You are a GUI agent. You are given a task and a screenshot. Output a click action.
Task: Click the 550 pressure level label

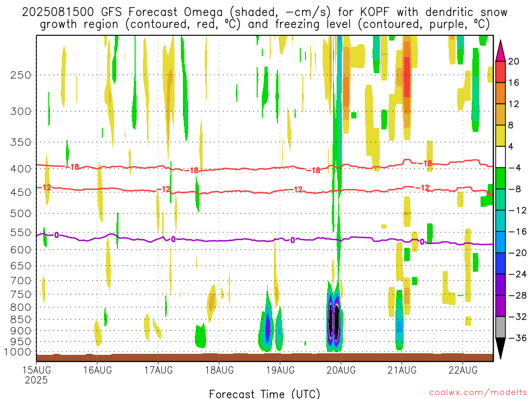(x=21, y=232)
